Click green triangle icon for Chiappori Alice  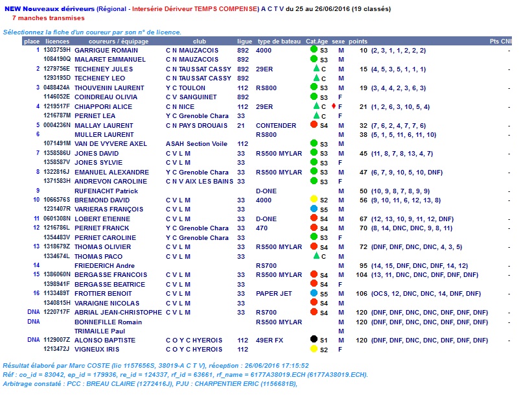point(316,106)
